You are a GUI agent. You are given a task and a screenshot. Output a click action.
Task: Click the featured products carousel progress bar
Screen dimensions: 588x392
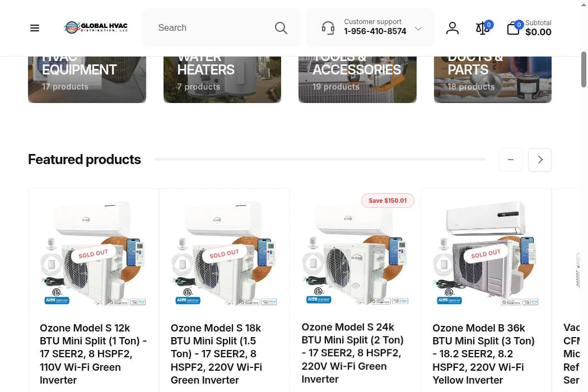(x=320, y=160)
